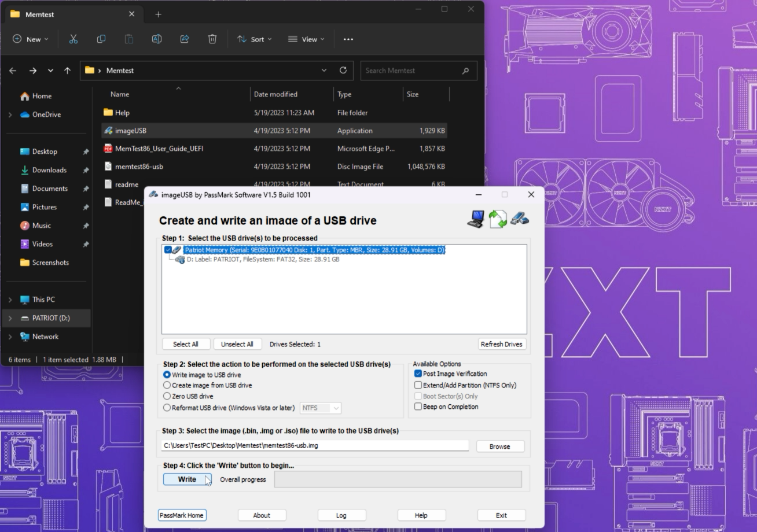Click the PassMark Home button
The height and width of the screenshot is (532, 757).
pyautogui.click(x=182, y=515)
